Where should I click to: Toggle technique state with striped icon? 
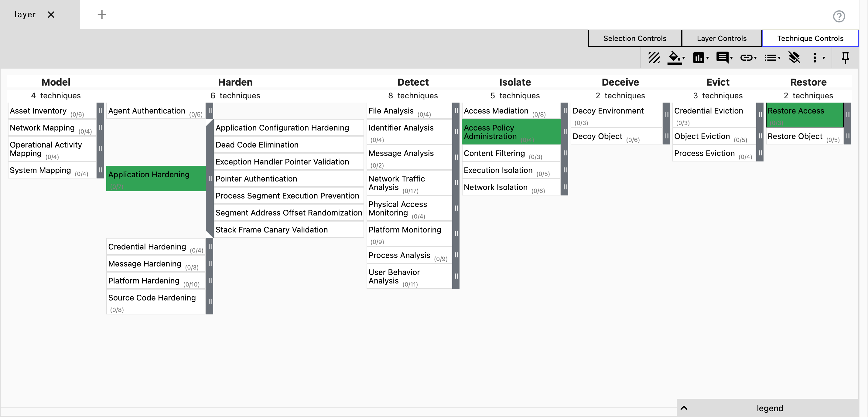654,58
